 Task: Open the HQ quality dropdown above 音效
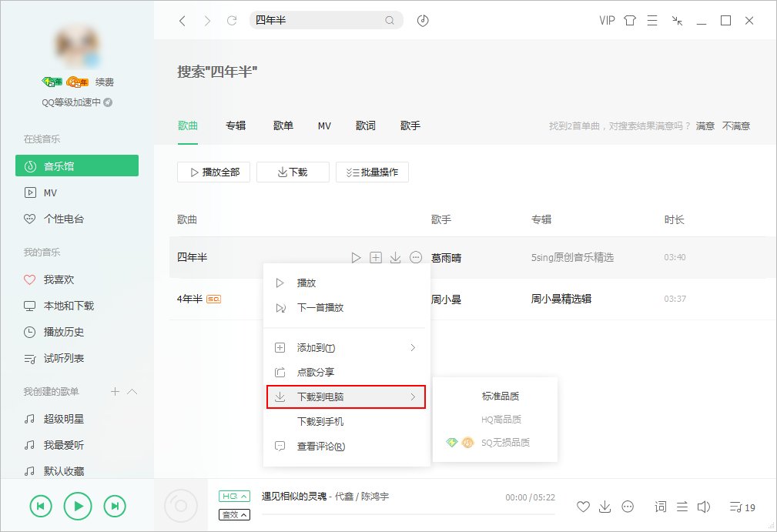click(x=233, y=495)
